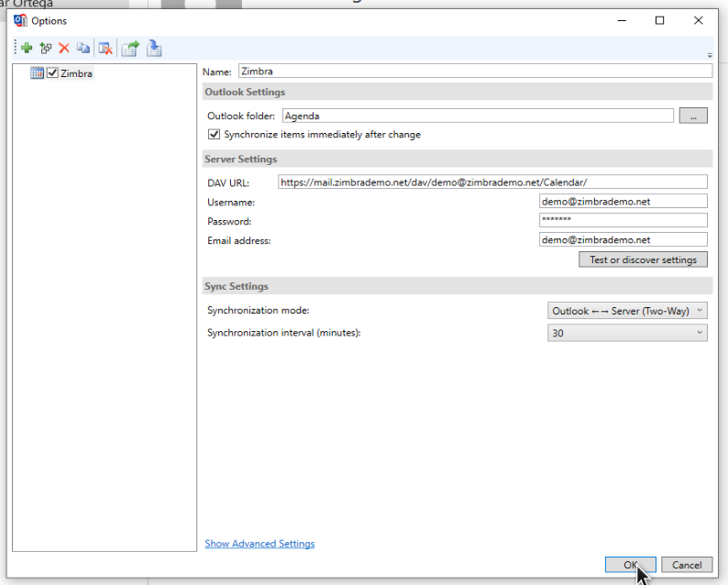The height and width of the screenshot is (585, 728).
Task: Click Test or discover settings button
Action: pyautogui.click(x=643, y=259)
